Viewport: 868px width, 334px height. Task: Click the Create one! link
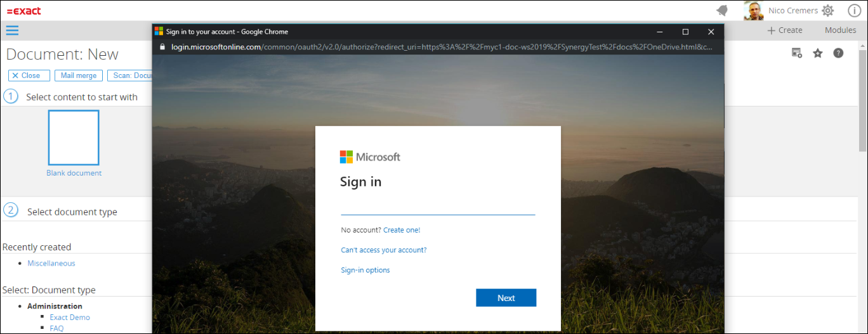402,230
